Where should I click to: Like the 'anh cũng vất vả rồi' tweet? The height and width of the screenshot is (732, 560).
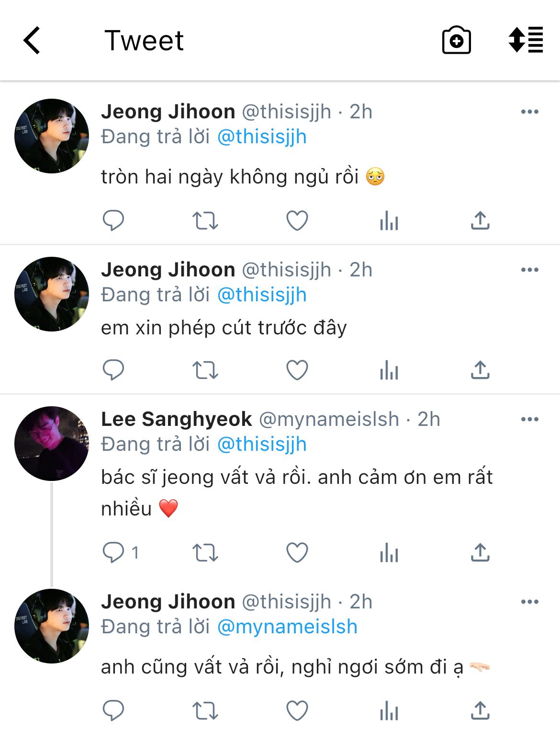coord(297,711)
